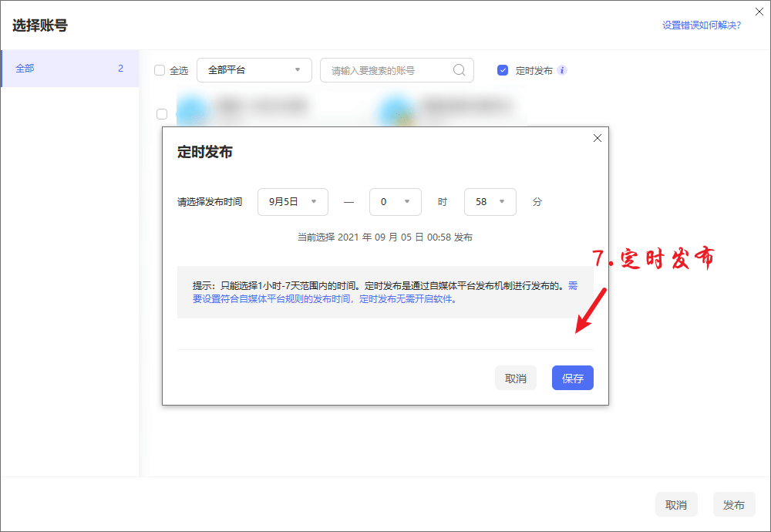Screen dimensions: 771x532
Task: Check the 全选 select-all checkbox
Action: 158,70
